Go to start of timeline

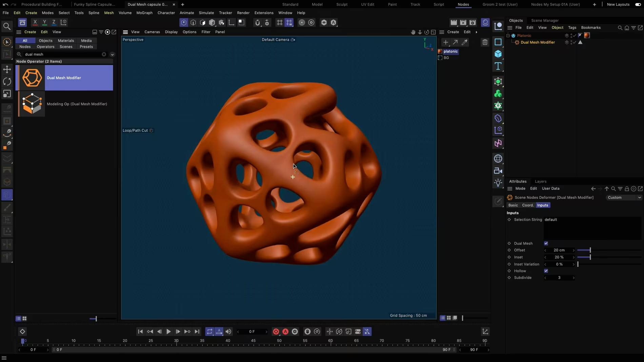point(140,332)
